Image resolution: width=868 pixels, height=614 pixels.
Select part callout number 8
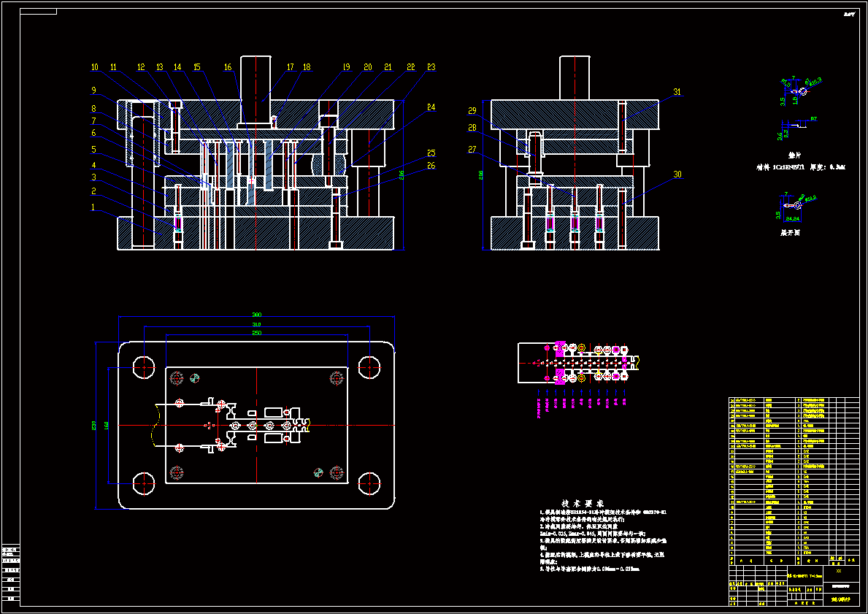pyautogui.click(x=94, y=109)
